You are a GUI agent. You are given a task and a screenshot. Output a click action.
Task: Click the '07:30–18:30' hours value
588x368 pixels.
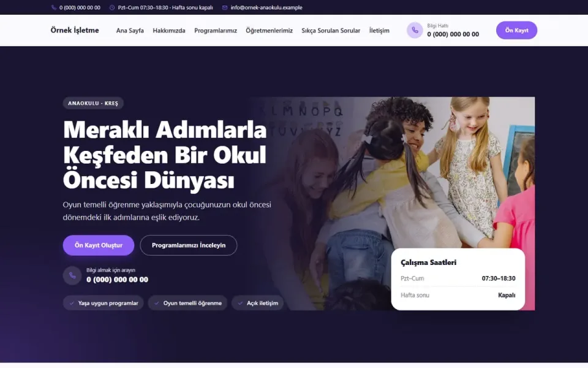click(499, 278)
